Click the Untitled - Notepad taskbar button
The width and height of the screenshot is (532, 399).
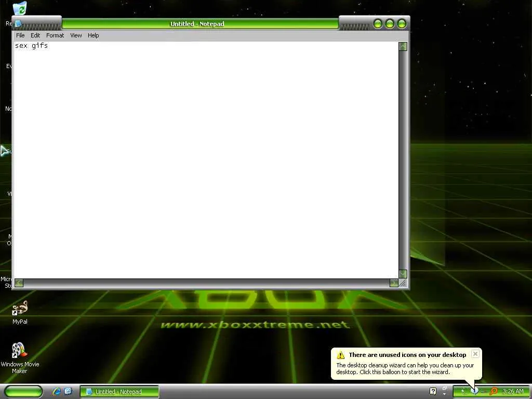click(119, 392)
